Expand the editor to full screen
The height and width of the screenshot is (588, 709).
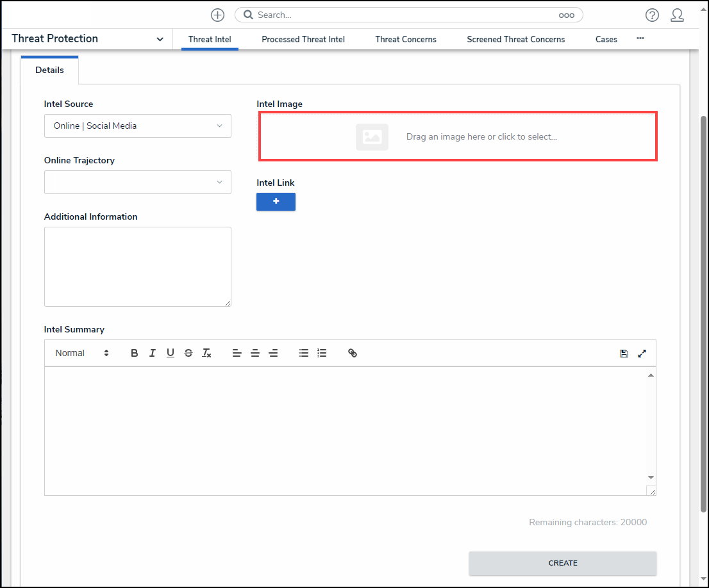[x=642, y=353]
